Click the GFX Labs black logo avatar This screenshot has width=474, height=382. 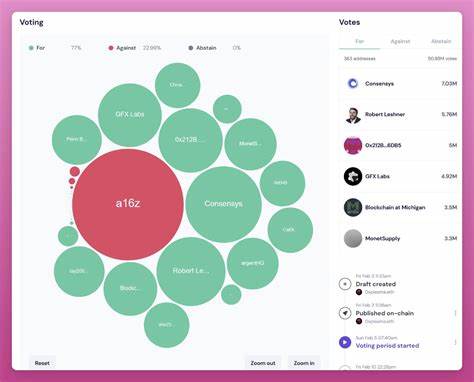[x=353, y=176]
